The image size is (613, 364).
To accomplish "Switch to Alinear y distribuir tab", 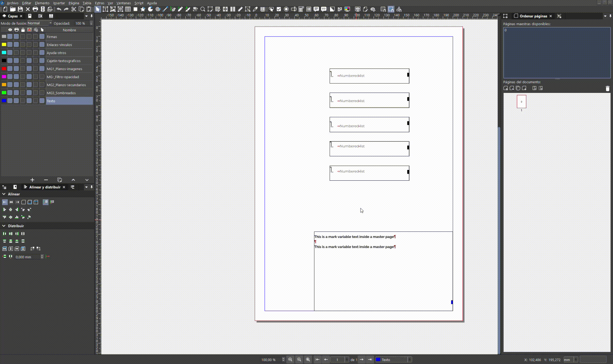I will tap(44, 187).
